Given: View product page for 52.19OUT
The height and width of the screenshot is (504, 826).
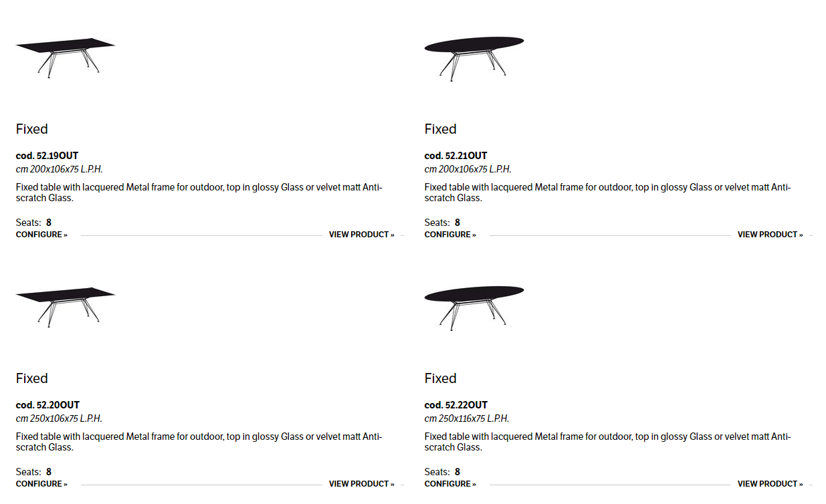Looking at the screenshot, I should tap(361, 235).
